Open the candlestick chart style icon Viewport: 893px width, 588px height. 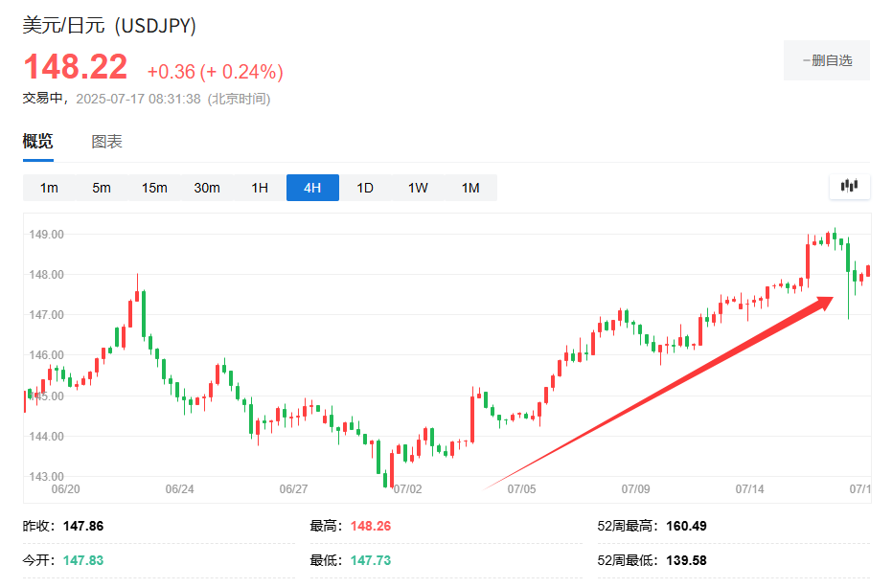(849, 187)
